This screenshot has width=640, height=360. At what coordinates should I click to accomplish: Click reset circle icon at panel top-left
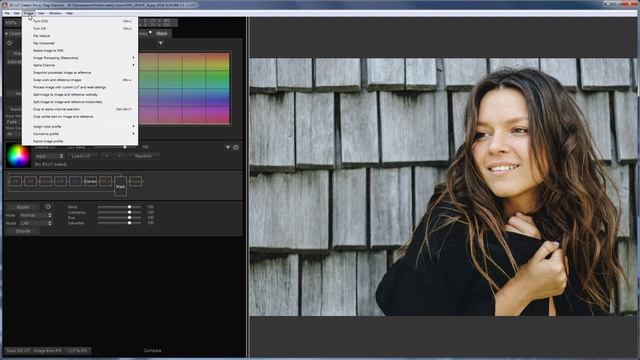tap(9, 43)
